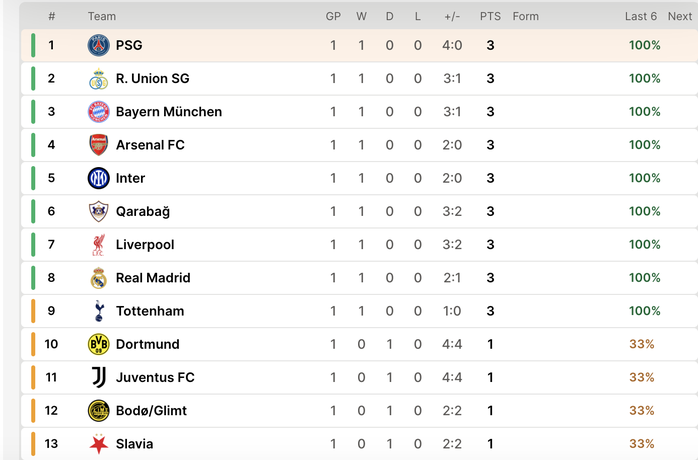The image size is (698, 460).
Task: Sort table by PTS column header
Action: pos(490,16)
